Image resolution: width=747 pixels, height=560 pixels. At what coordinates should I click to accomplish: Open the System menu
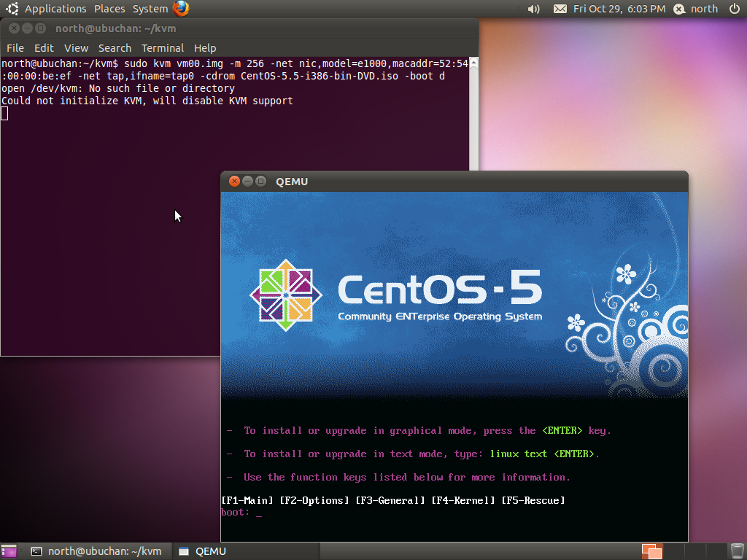[x=150, y=9]
